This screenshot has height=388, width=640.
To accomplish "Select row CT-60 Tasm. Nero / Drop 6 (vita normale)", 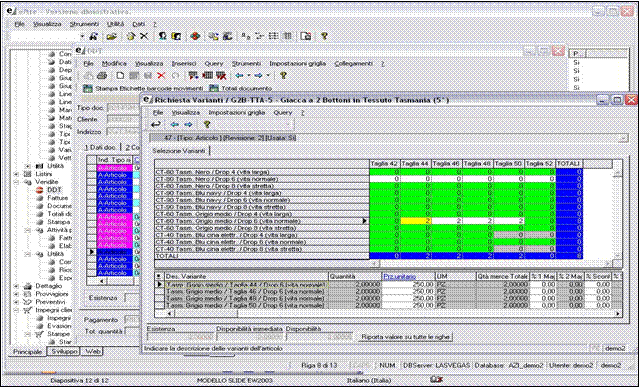I will point(262,179).
